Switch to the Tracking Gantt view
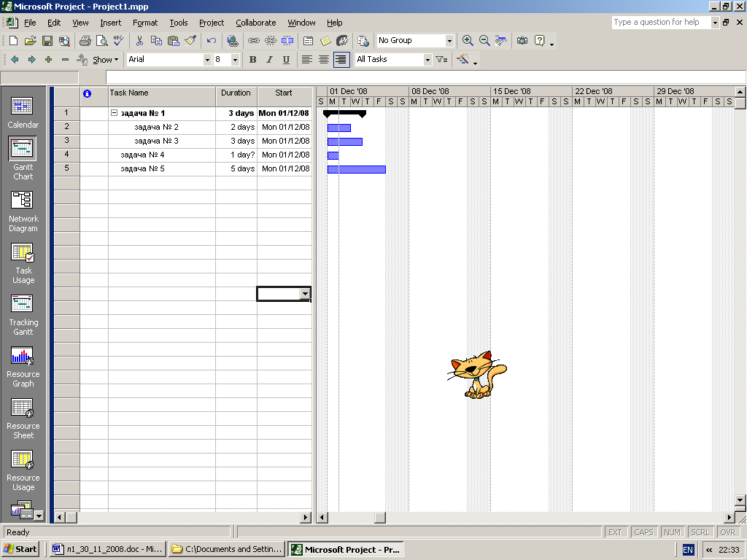 23,315
